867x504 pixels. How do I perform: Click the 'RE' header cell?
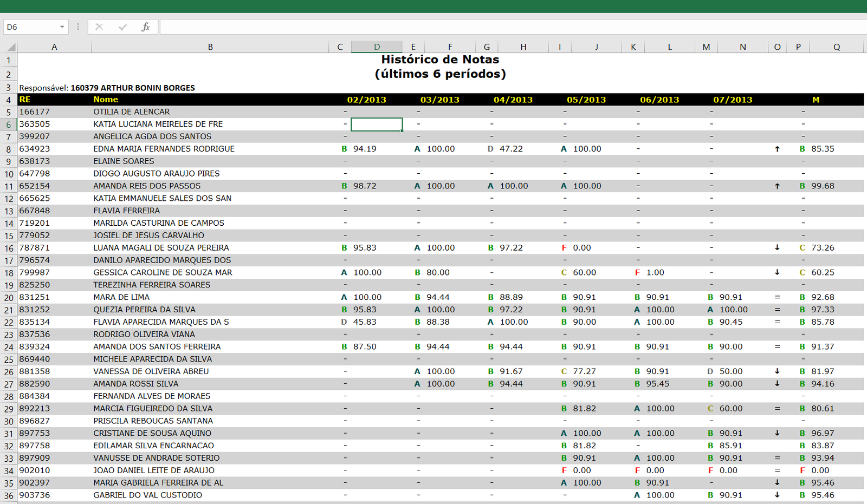pos(25,100)
